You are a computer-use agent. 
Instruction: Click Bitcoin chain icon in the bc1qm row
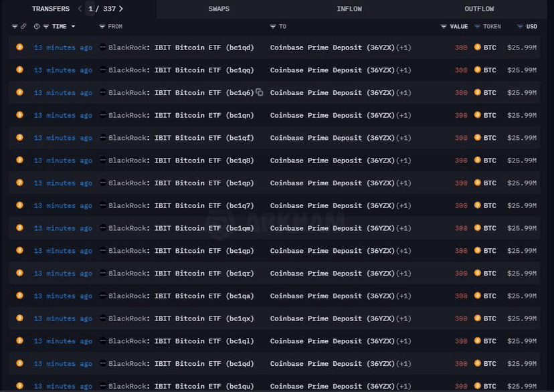pyautogui.click(x=20, y=228)
